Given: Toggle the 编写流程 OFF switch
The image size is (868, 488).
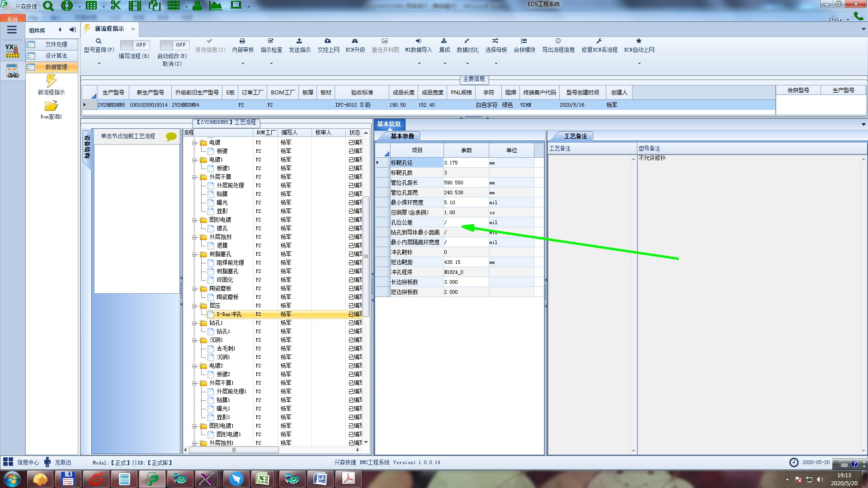Looking at the screenshot, I should [x=134, y=45].
